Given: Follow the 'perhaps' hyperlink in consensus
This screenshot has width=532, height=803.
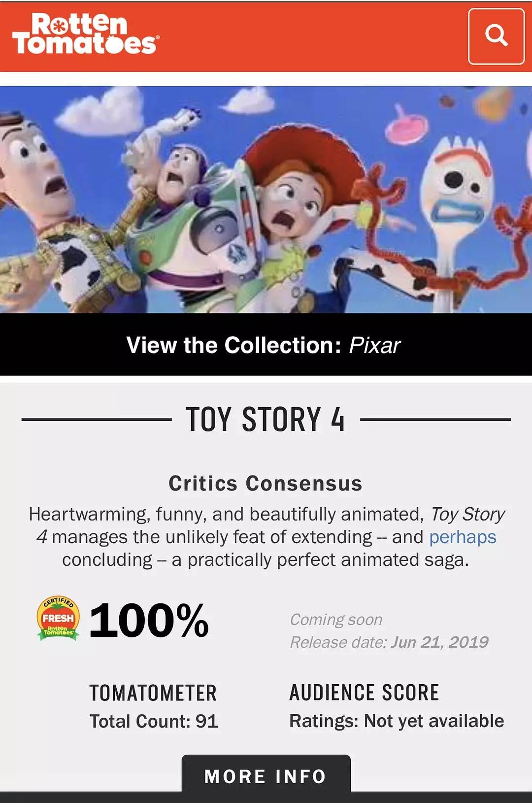Looking at the screenshot, I should point(463,537).
